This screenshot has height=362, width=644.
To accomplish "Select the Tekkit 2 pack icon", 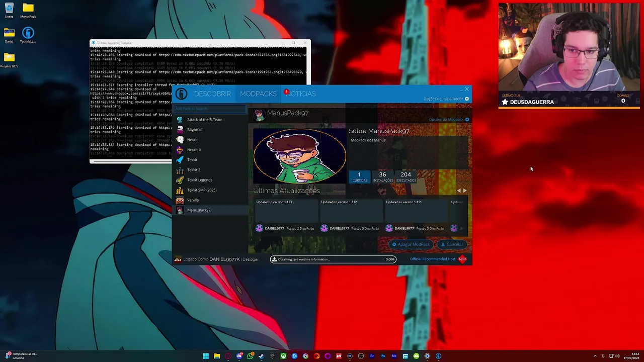I will pyautogui.click(x=180, y=170).
